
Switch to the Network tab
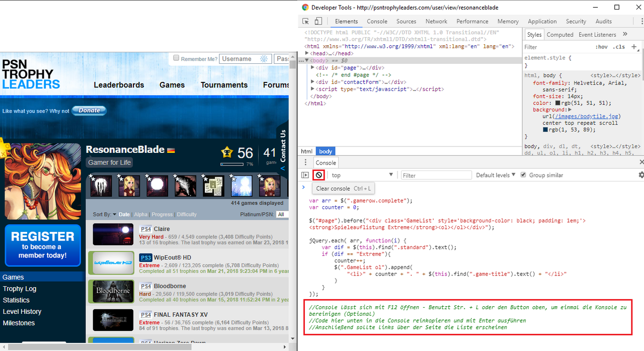tap(436, 21)
